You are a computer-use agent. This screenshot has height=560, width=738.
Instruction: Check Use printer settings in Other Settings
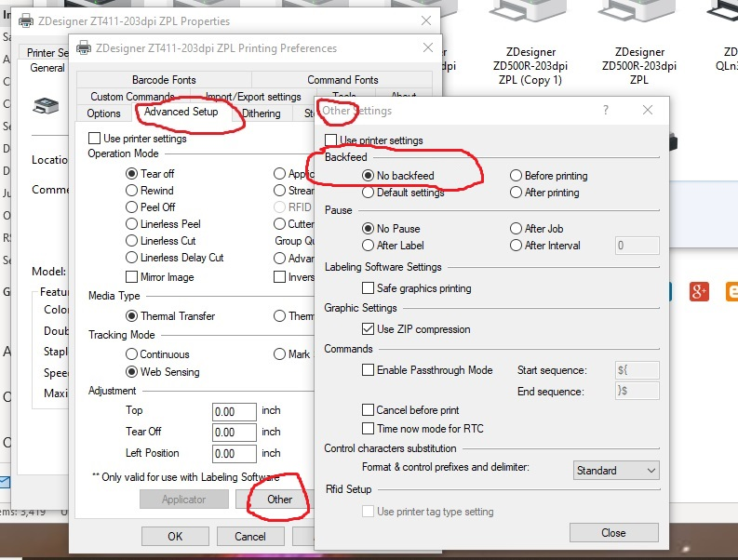(331, 140)
